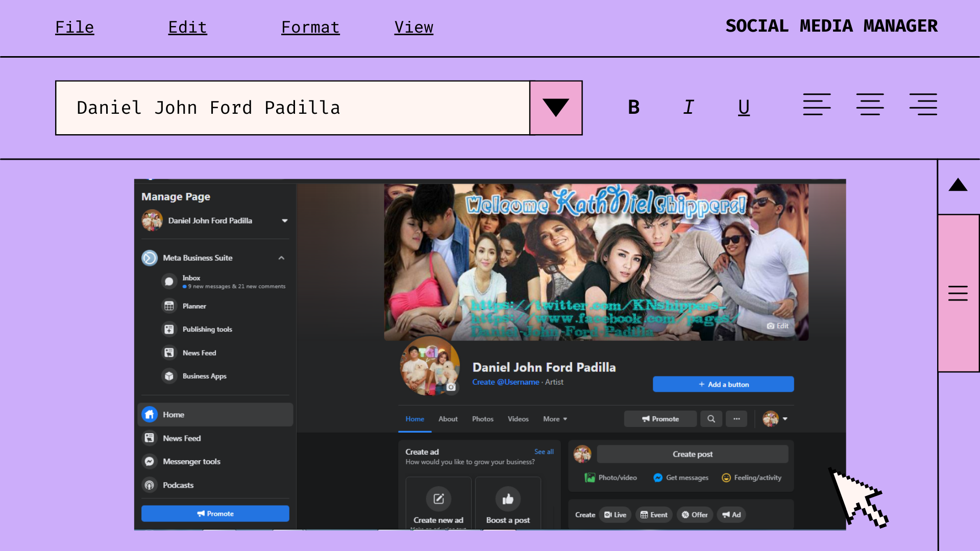Open the Create @Username link
This screenshot has width=980, height=551.
505,382
